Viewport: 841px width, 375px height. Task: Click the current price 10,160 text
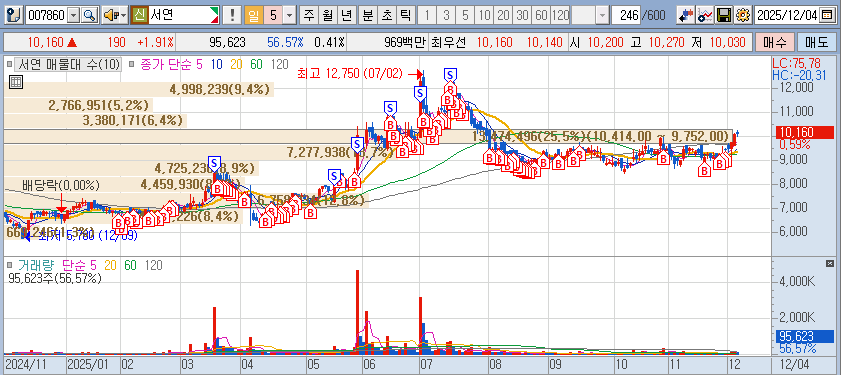pos(46,42)
